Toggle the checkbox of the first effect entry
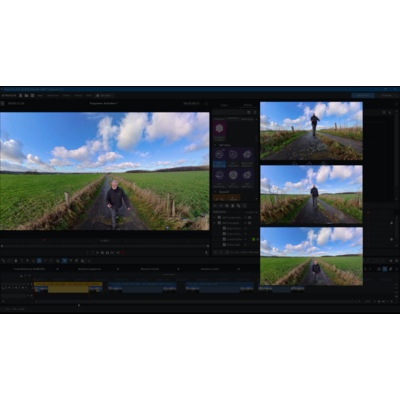 coord(219,217)
